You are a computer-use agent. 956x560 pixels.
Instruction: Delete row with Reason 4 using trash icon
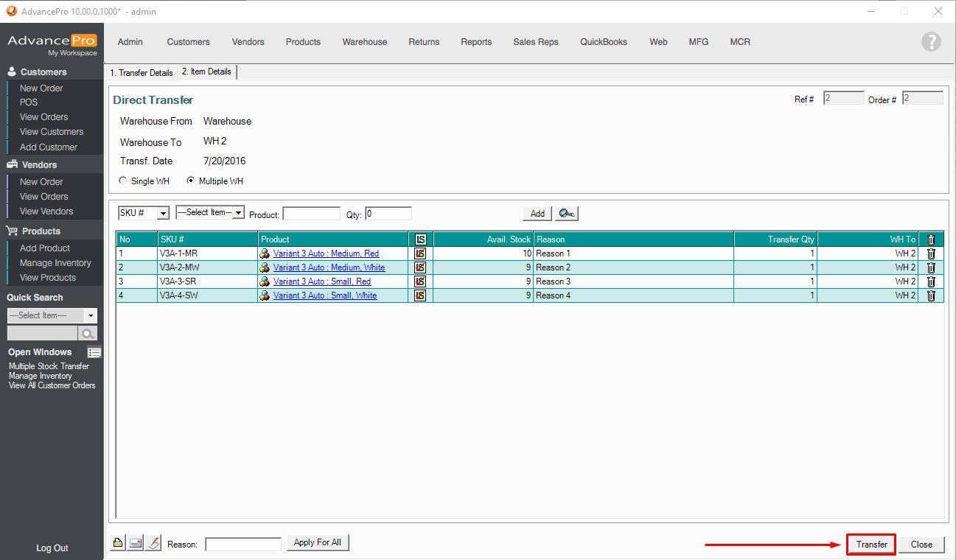pos(931,295)
